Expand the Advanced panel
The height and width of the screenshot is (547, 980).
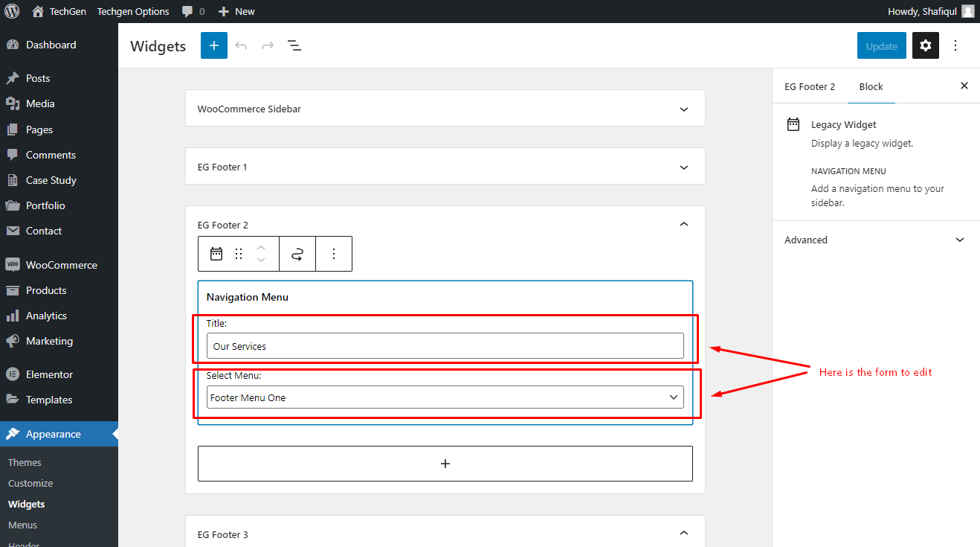(876, 240)
